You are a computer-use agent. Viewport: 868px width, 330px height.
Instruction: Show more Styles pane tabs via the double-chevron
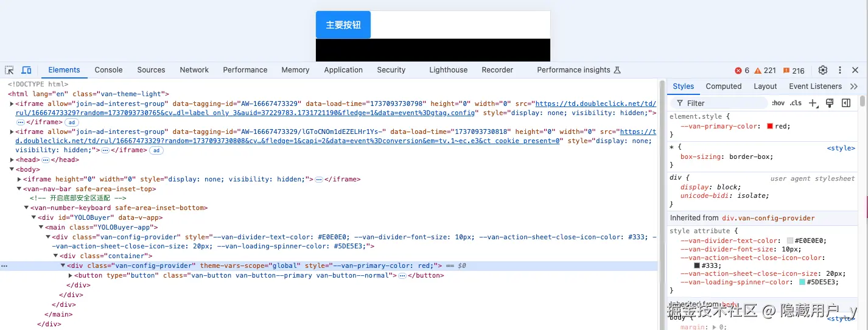click(x=853, y=86)
